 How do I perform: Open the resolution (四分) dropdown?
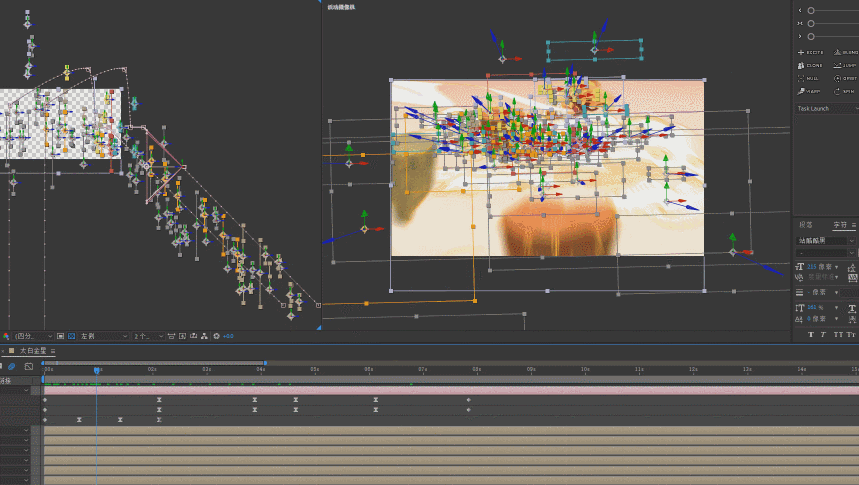coord(30,336)
